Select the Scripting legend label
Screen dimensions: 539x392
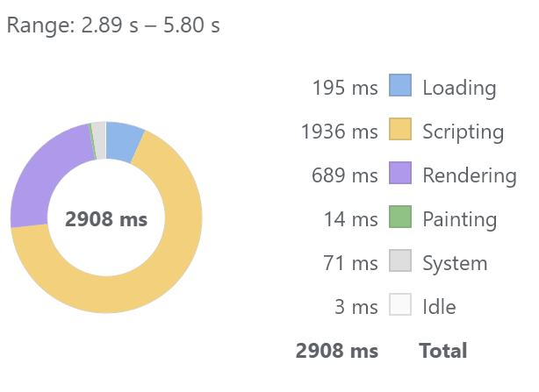click(463, 132)
